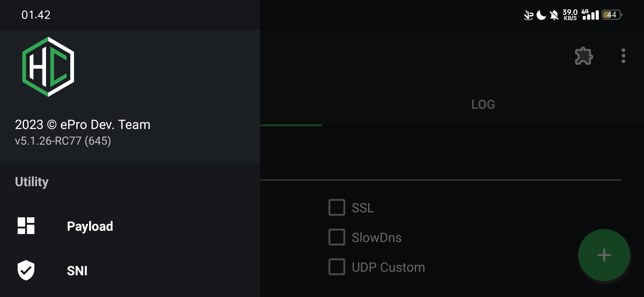
Task: Open the Payload dashboard icon
Action: pyautogui.click(x=26, y=226)
